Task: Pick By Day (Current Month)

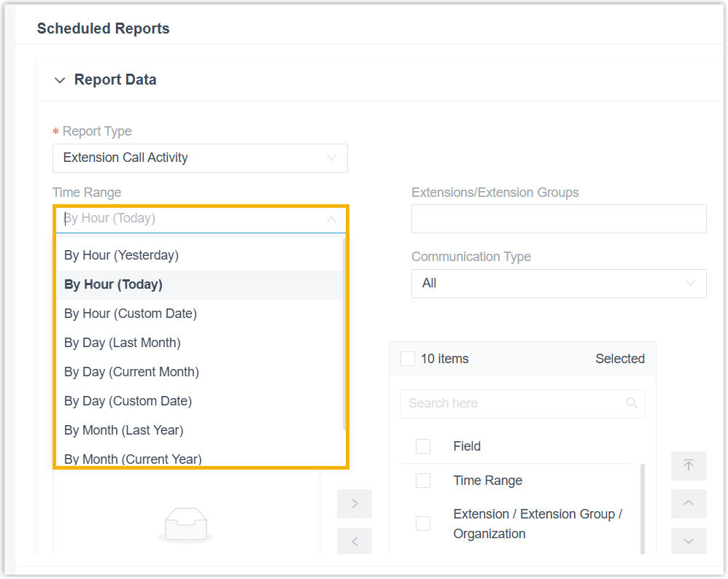Action: [x=200, y=372]
